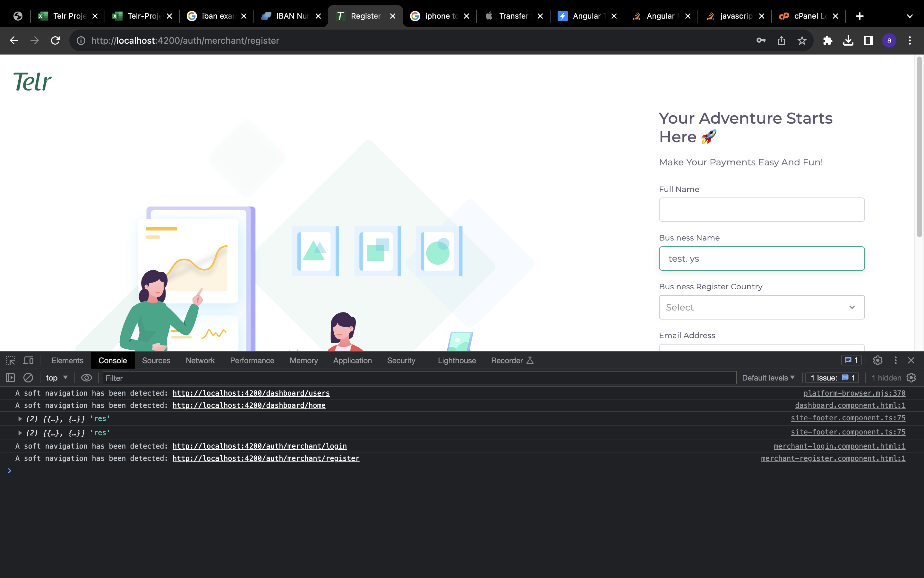Viewport: 924px width, 578px height.
Task: Clear the console with the clear icon
Action: pyautogui.click(x=28, y=378)
